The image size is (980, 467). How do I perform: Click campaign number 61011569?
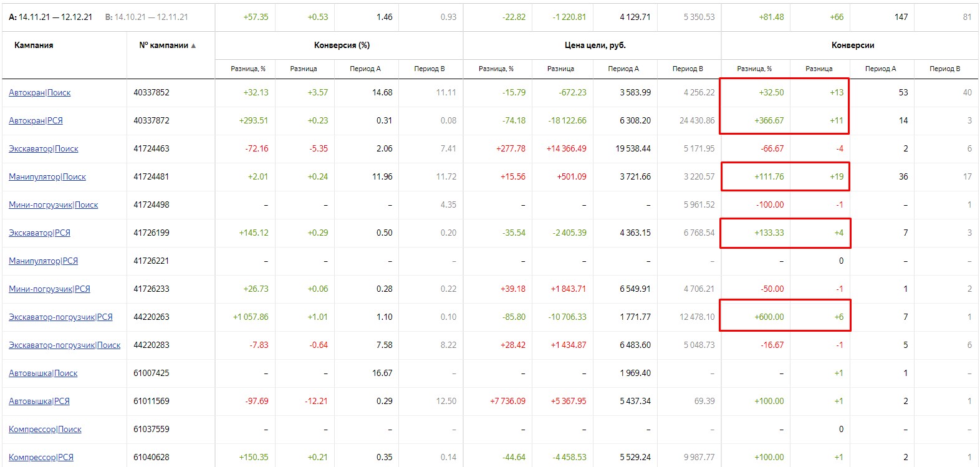tap(151, 401)
